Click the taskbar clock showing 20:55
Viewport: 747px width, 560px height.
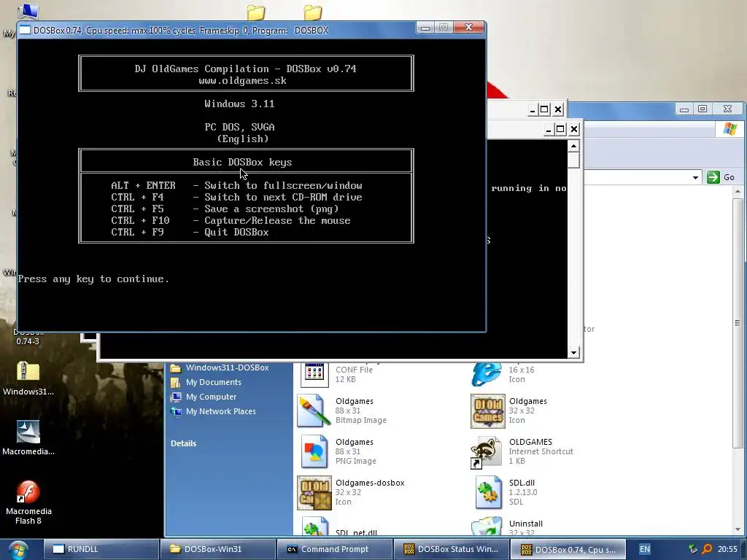tap(727, 549)
